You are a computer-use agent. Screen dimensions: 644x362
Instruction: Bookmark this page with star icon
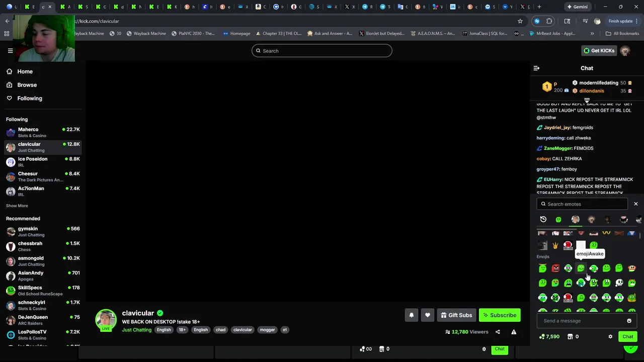coord(520,21)
